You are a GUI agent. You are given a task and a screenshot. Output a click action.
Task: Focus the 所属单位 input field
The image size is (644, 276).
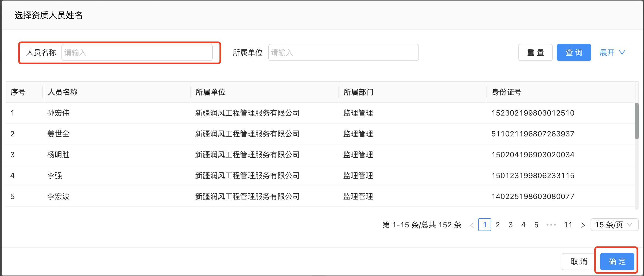[x=343, y=52]
